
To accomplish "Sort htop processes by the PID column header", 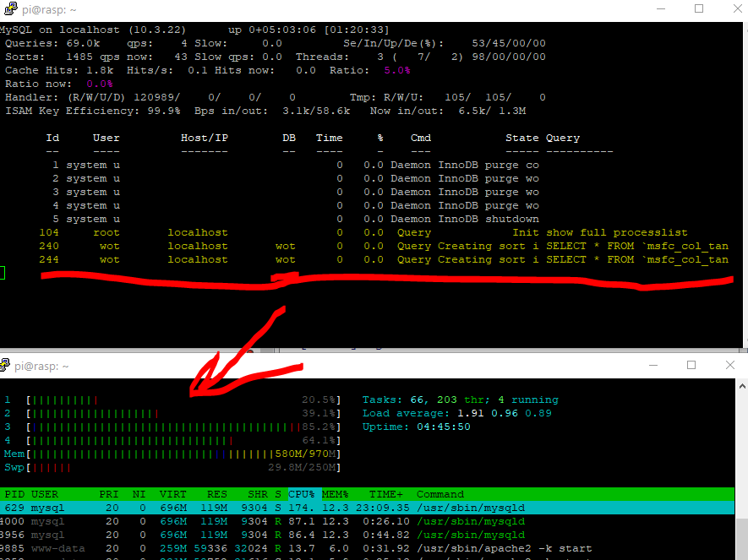I will pyautogui.click(x=14, y=494).
